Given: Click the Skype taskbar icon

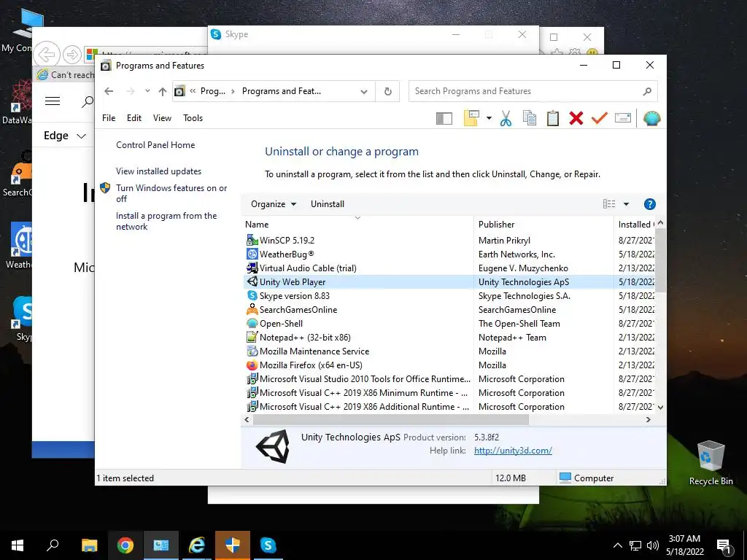Looking at the screenshot, I should coord(268,545).
